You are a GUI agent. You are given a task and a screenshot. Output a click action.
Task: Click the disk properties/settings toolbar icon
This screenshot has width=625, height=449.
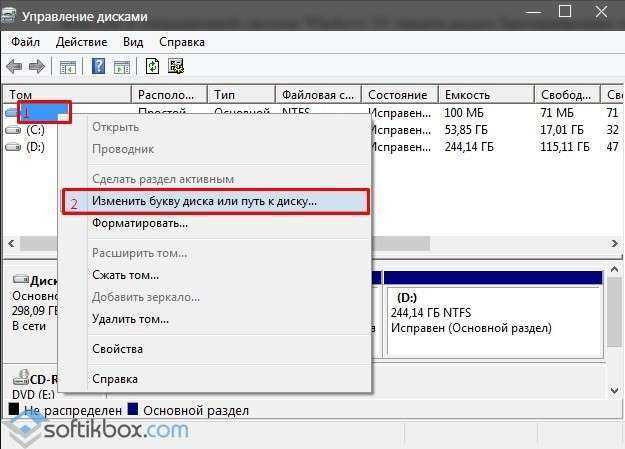(x=177, y=67)
